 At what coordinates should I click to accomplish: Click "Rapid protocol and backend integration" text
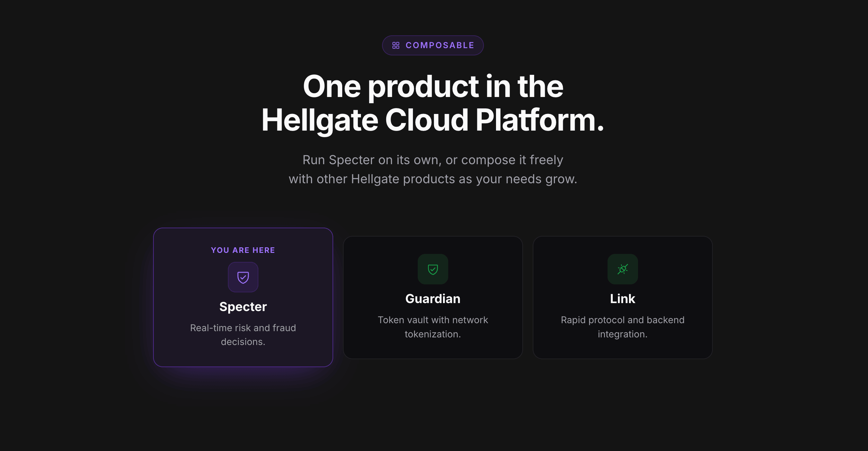click(x=623, y=327)
